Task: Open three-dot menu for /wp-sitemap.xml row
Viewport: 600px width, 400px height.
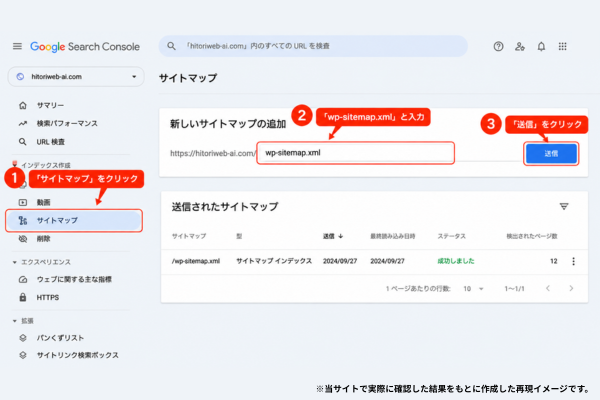Action: [x=573, y=261]
